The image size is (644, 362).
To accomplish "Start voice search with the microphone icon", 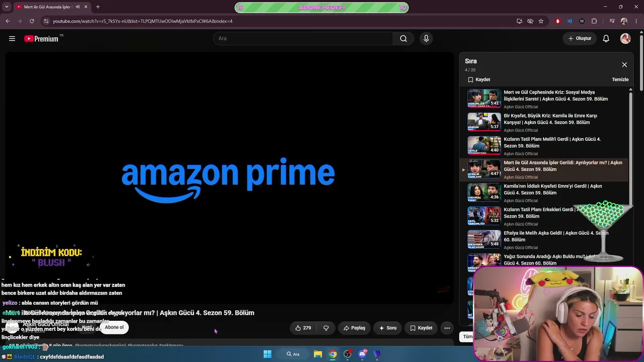I will (426, 39).
